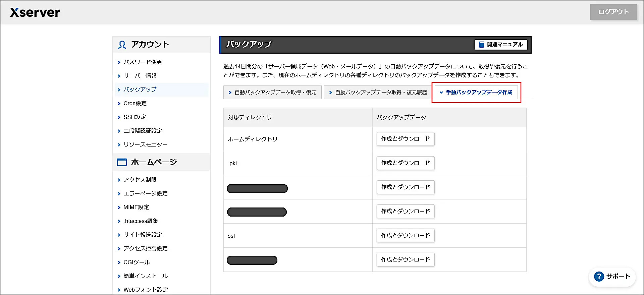
Task: Open CGIツール sidebar link
Action: pos(137,262)
